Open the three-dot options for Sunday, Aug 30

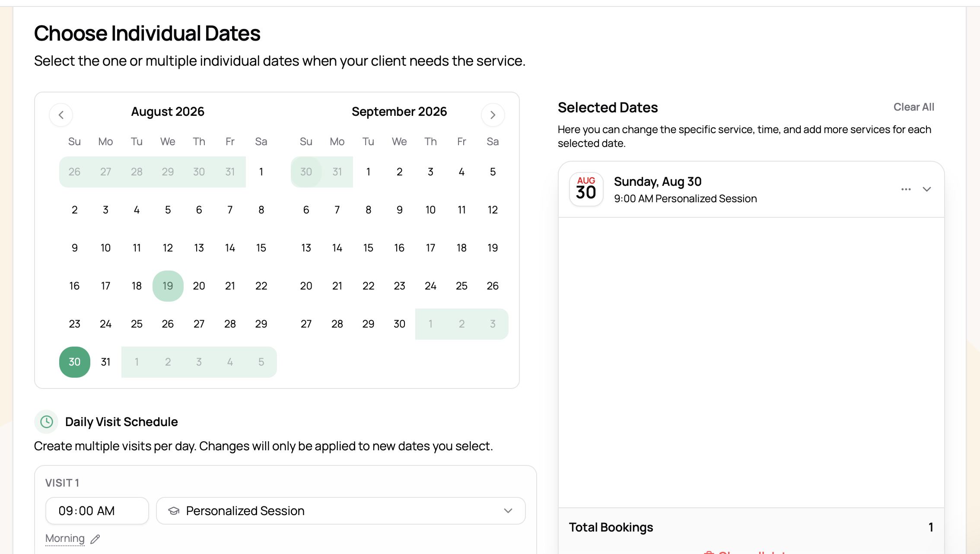906,189
